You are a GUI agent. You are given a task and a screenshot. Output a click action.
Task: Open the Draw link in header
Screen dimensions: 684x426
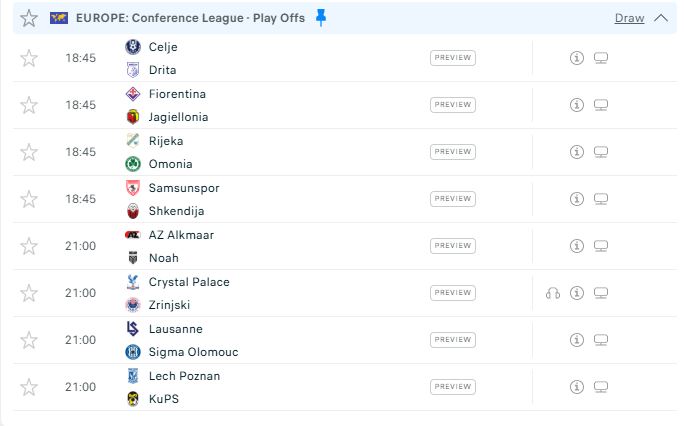[629, 18]
